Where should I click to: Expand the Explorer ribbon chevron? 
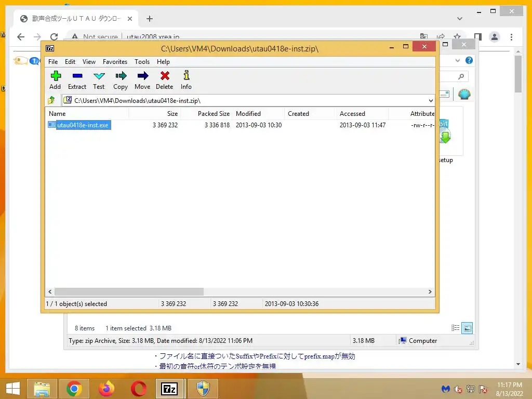coord(457,60)
